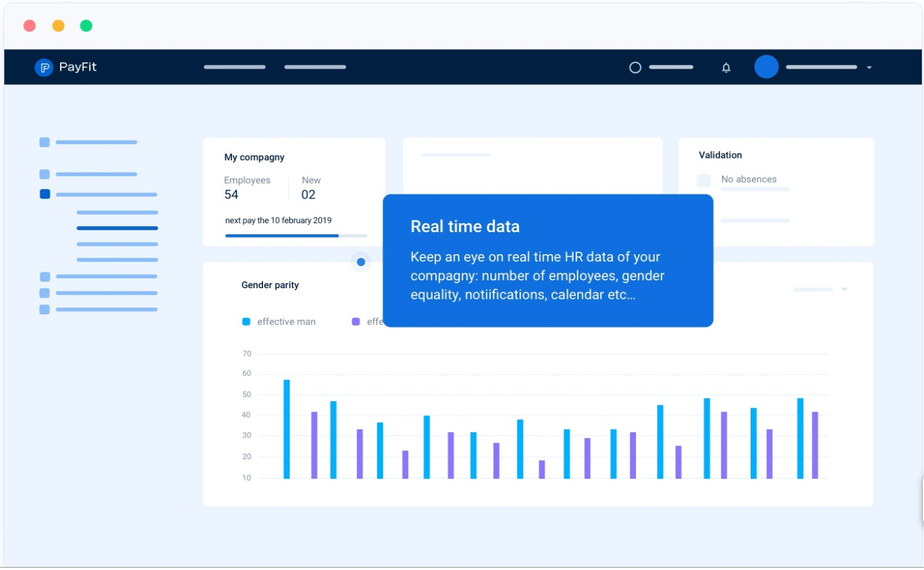Image resolution: width=924 pixels, height=570 pixels.
Task: Select the first top navigation menu item
Action: [234, 67]
